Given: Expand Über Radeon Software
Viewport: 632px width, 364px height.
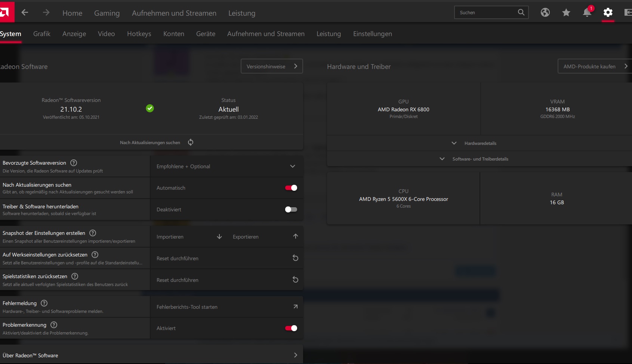Looking at the screenshot, I should (x=151, y=355).
